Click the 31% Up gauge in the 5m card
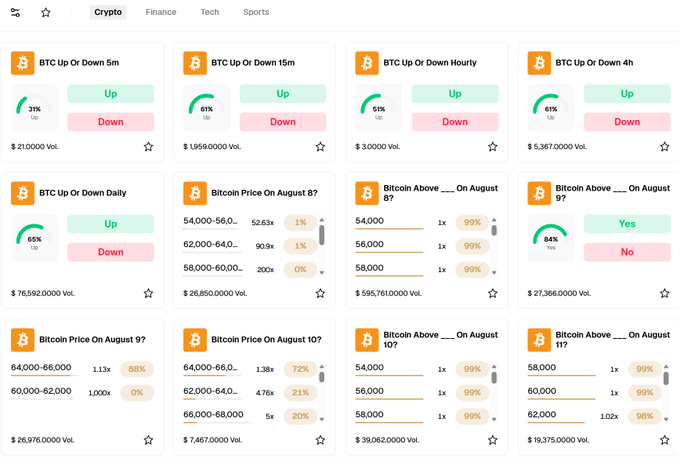 coord(34,108)
